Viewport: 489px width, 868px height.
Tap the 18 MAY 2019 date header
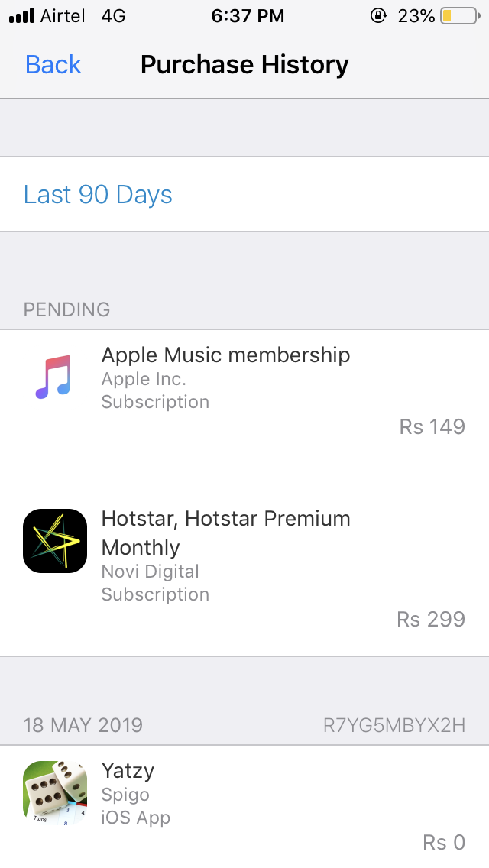point(83,725)
